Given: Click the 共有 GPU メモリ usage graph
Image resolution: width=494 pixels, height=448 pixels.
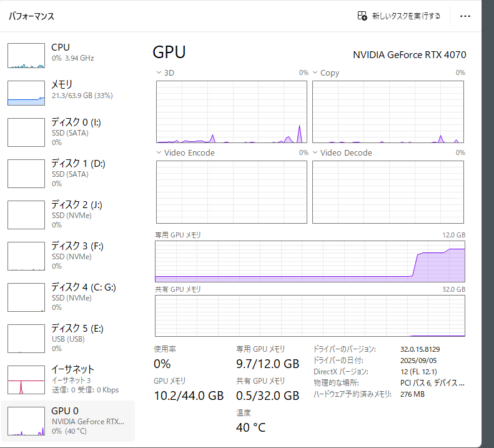Looking at the screenshot, I should point(310,316).
